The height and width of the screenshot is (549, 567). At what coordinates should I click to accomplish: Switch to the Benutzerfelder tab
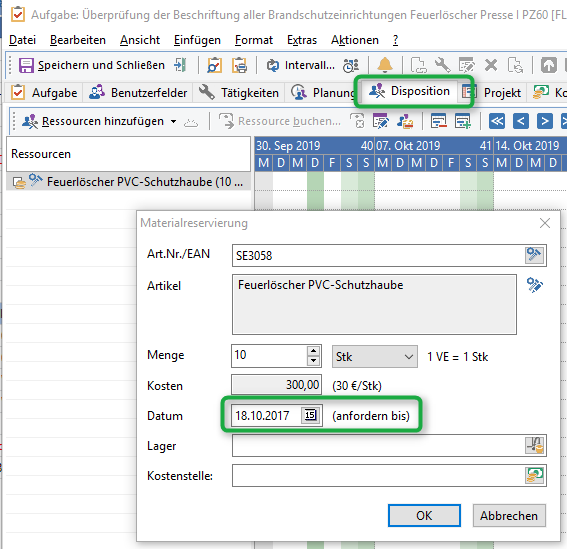tap(138, 93)
